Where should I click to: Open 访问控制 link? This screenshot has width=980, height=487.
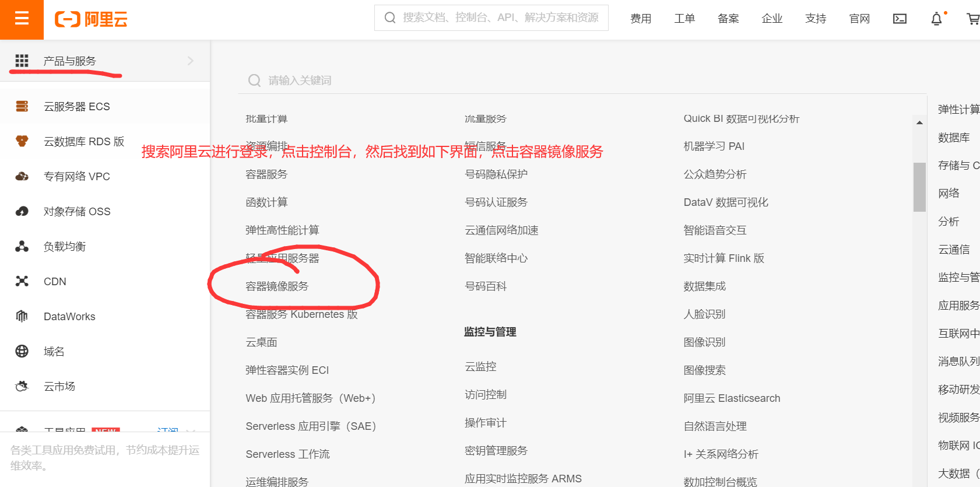486,395
